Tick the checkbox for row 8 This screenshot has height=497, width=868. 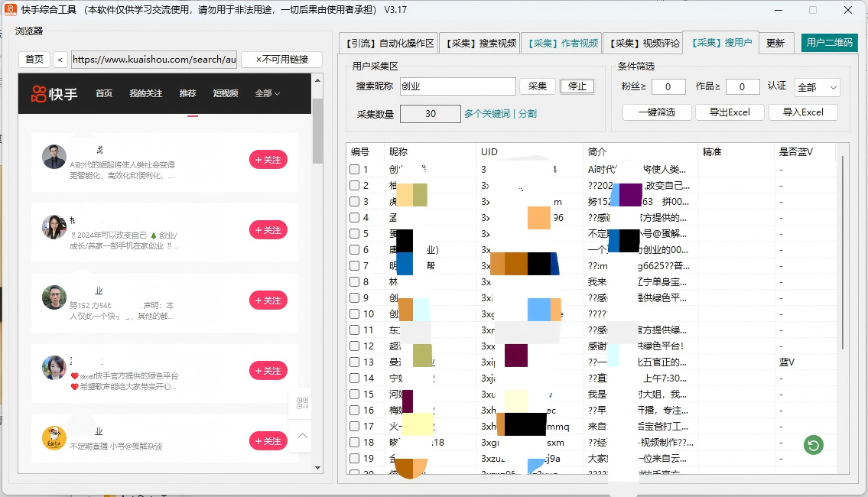pyautogui.click(x=354, y=281)
